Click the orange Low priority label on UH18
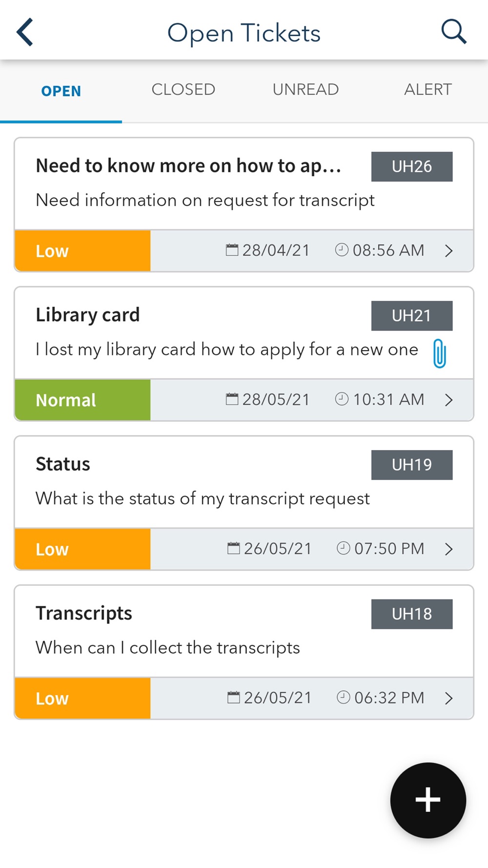 click(82, 698)
